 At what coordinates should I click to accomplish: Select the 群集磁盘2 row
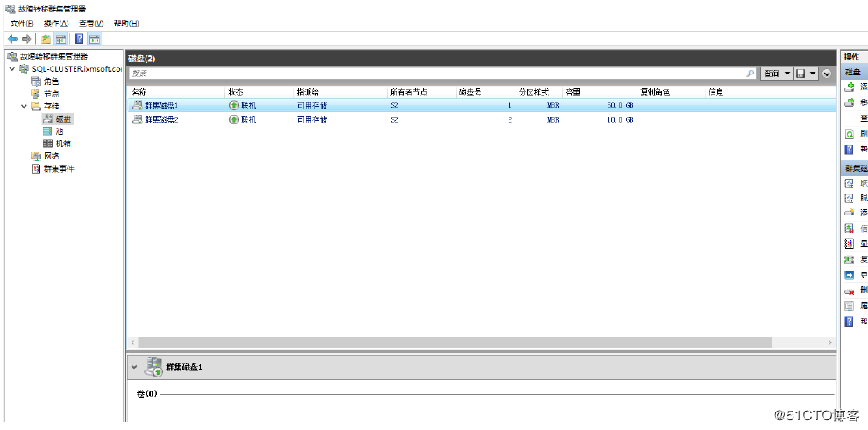pyautogui.click(x=481, y=119)
